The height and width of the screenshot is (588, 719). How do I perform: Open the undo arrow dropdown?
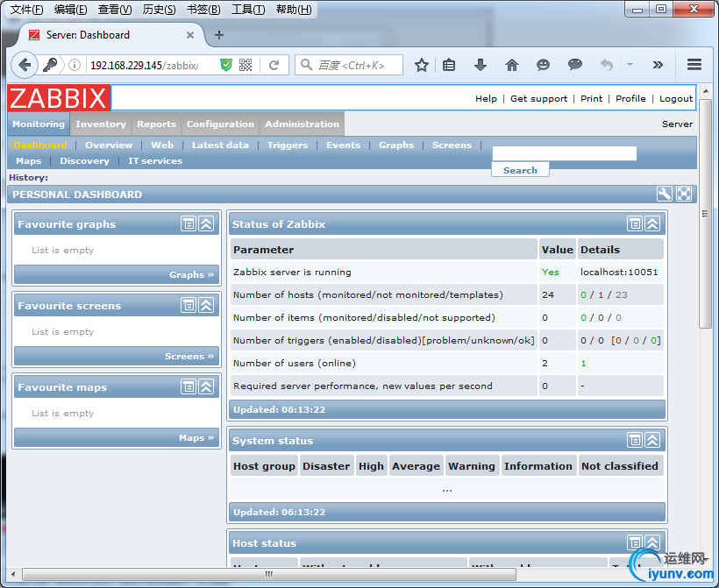point(630,65)
